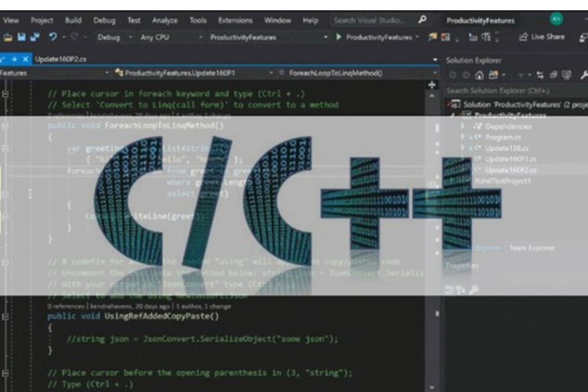
Task: Open Solution Explorer Properties wrench icon
Action: pos(583,75)
